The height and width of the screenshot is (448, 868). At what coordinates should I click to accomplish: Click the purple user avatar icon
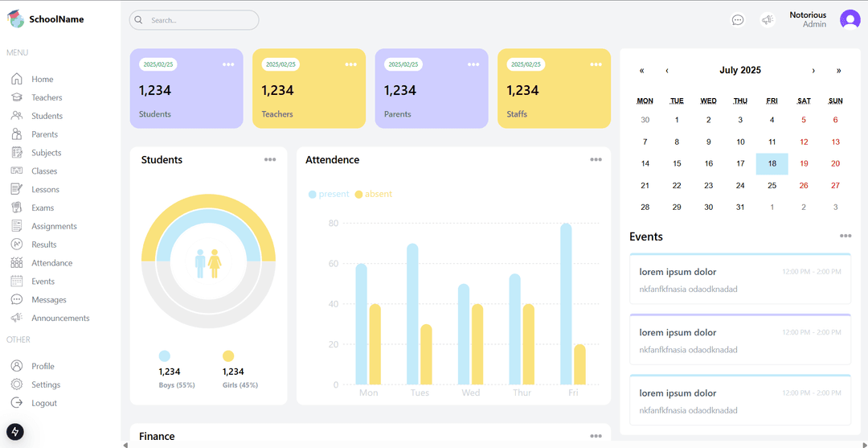pos(850,20)
